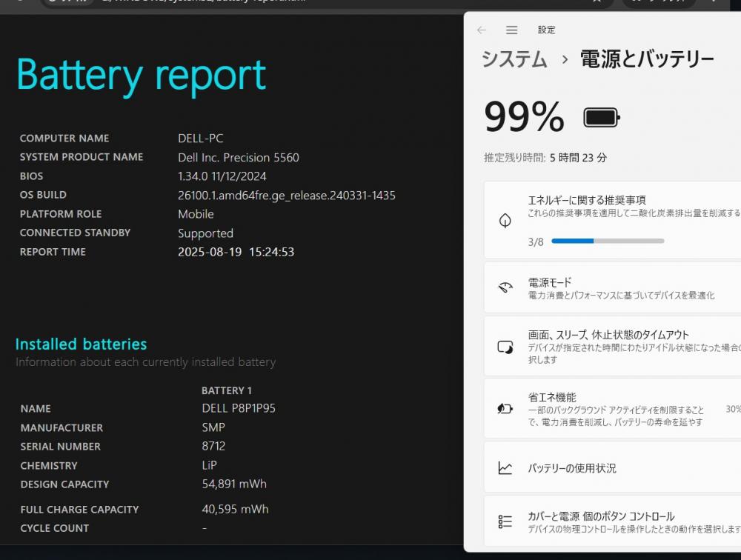The image size is (741, 560).
Task: Click the energy saver battery icon
Action: [505, 408]
